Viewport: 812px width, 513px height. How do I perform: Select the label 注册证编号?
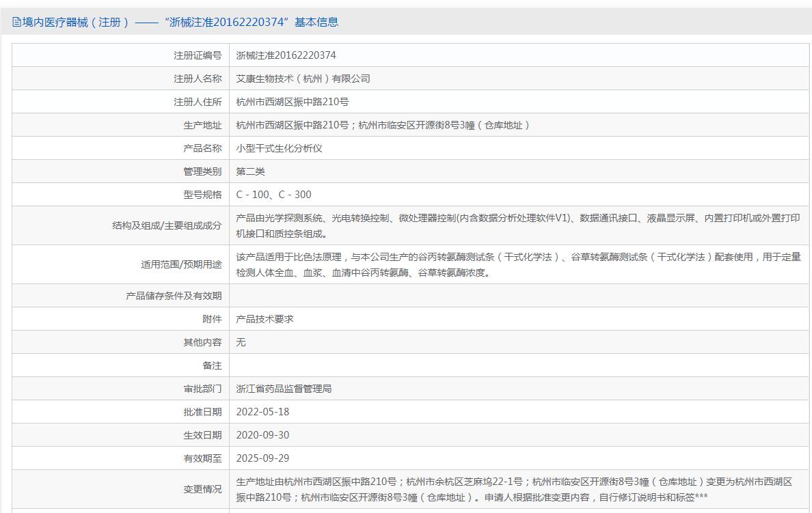pyautogui.click(x=198, y=55)
